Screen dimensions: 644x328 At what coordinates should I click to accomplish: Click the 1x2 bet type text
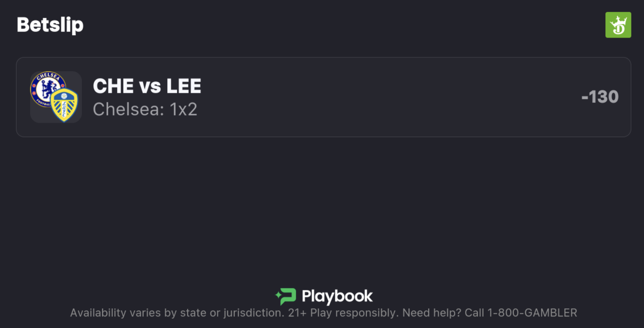click(183, 109)
